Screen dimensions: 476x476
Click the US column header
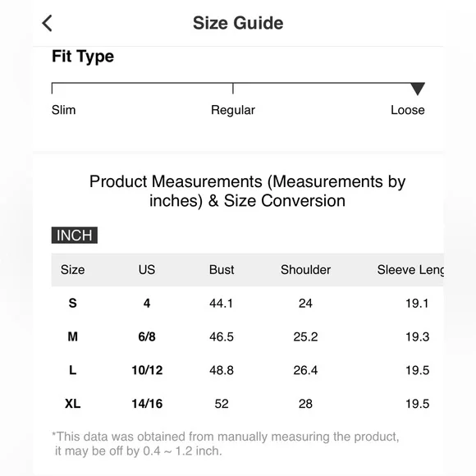pyautogui.click(x=147, y=269)
